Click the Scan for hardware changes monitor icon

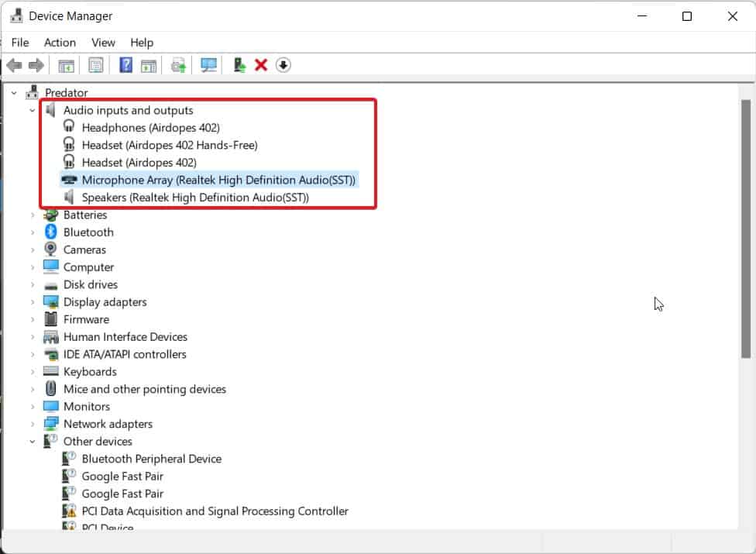click(x=209, y=65)
